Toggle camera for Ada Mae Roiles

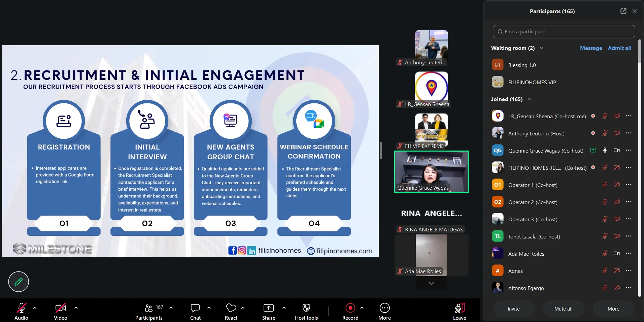point(617,253)
